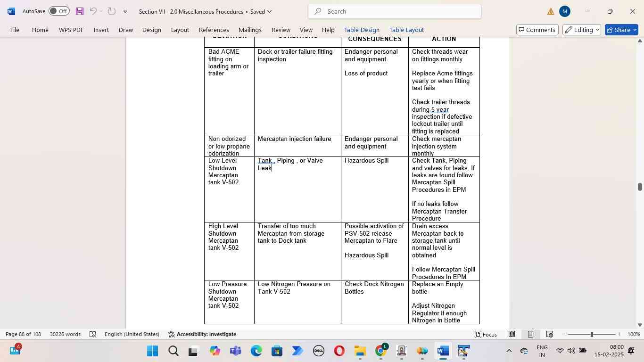Image resolution: width=644 pixels, height=362 pixels.
Task: Open Google Chrome from taskbar
Action: tap(381, 351)
